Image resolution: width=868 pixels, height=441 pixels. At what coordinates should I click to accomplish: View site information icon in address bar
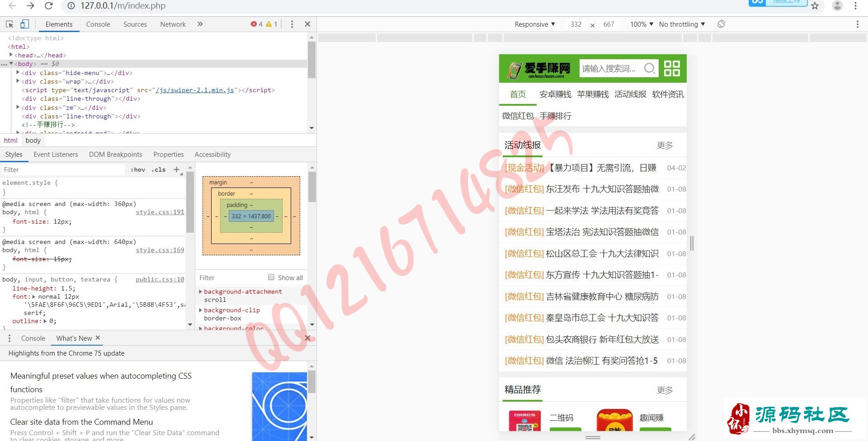coord(71,6)
